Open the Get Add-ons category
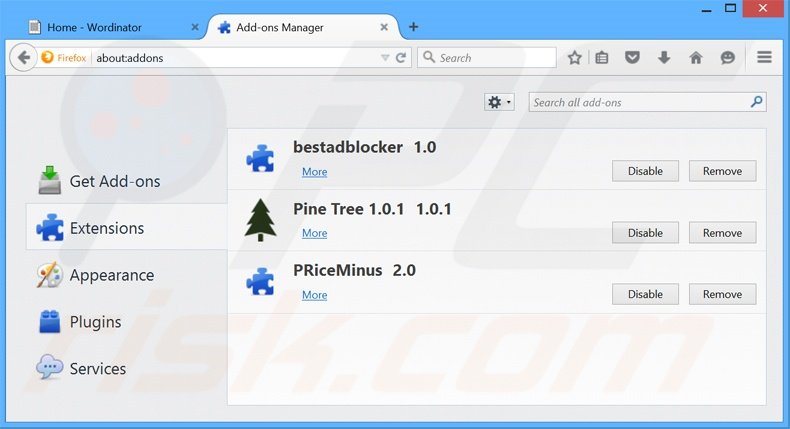Image resolution: width=790 pixels, height=429 pixels. pos(126,181)
